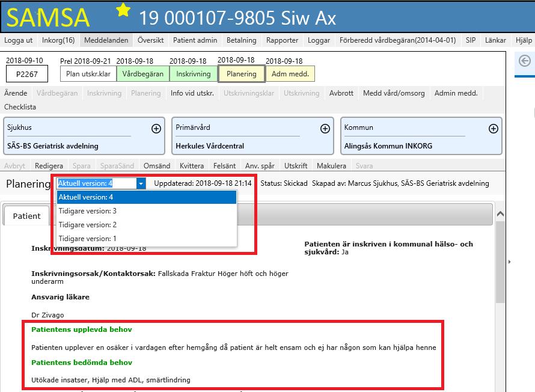Click Adm medd. status box
This screenshot has height=392, width=535.
(290, 74)
